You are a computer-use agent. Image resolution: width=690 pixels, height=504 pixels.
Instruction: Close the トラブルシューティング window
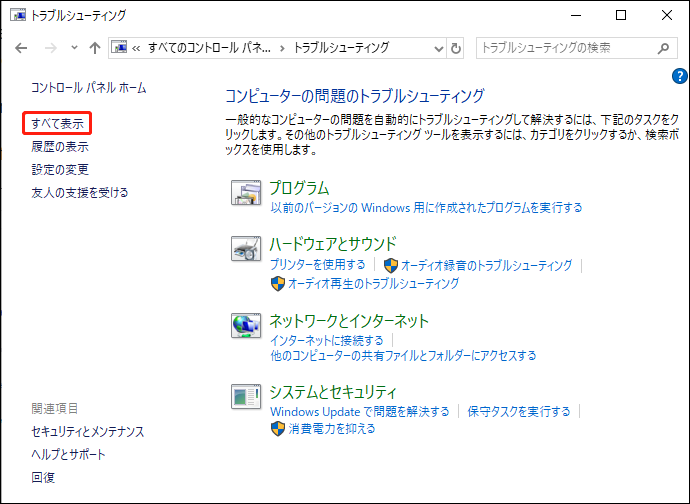667,15
